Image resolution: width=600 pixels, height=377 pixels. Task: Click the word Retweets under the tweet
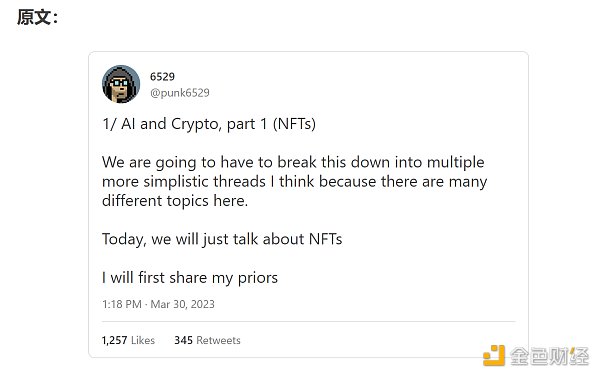218,340
